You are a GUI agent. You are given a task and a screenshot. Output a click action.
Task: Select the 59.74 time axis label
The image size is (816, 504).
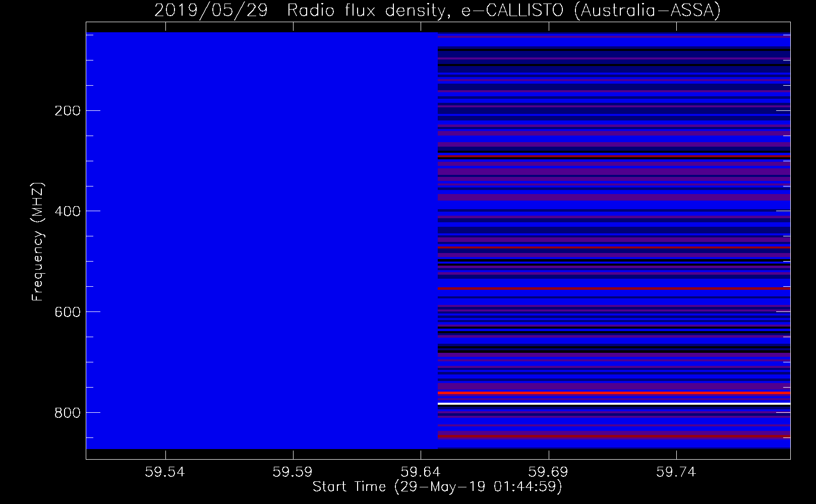[676, 472]
